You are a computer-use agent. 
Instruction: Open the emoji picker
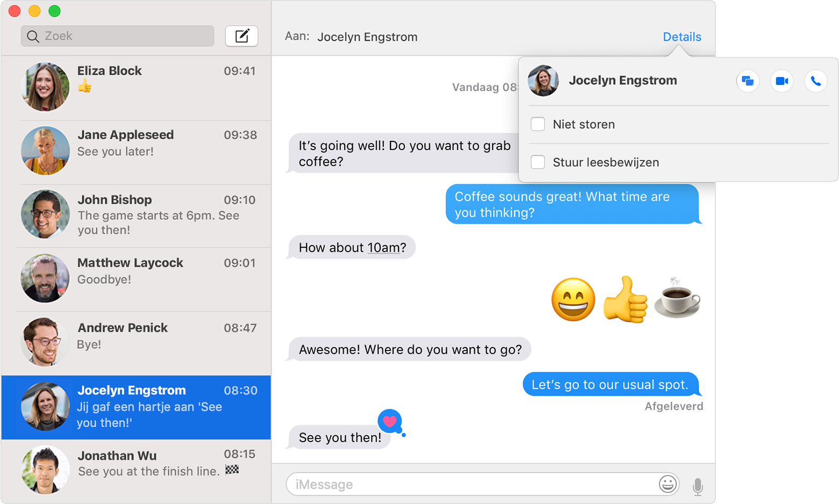click(x=668, y=484)
